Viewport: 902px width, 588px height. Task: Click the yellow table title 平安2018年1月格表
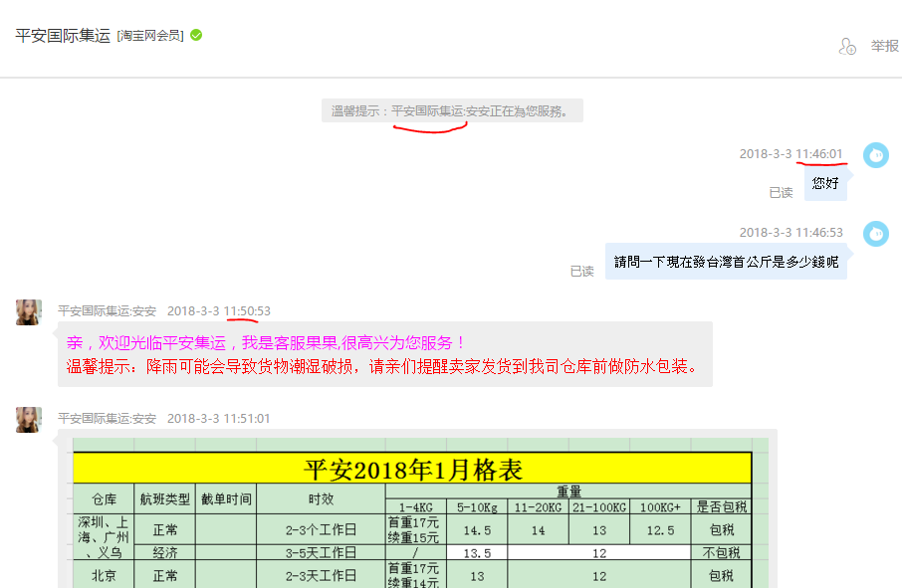tap(412, 469)
